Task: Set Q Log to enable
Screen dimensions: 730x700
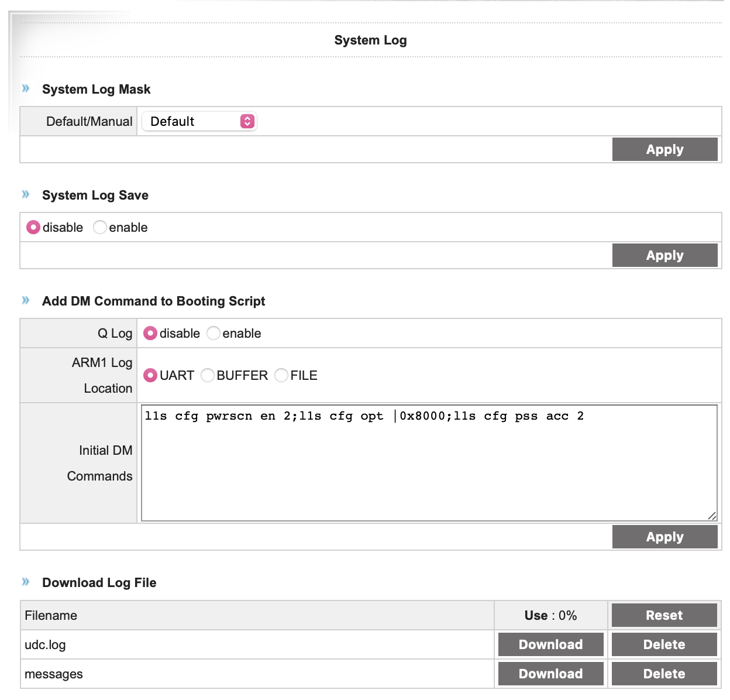Action: (214, 333)
